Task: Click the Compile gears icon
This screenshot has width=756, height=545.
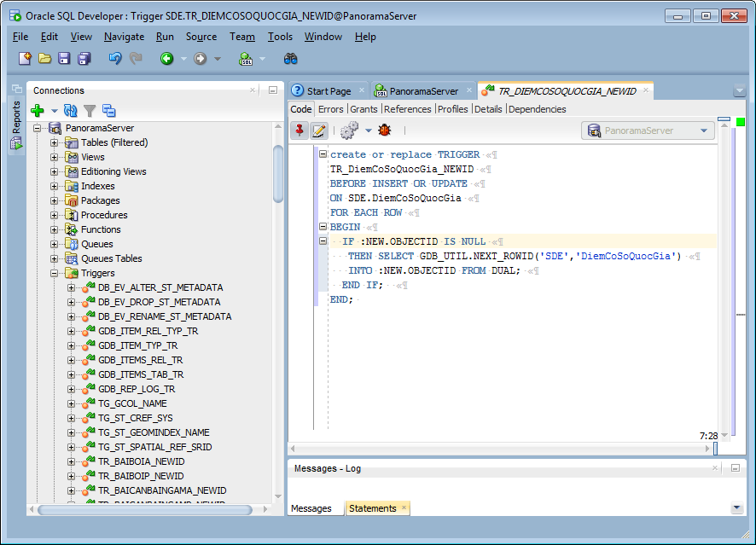Action: click(x=349, y=130)
